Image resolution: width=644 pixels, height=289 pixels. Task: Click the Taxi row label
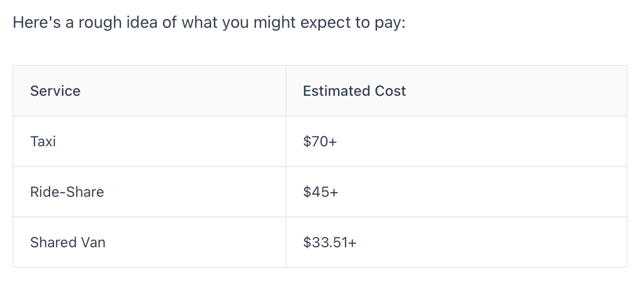coord(43,141)
